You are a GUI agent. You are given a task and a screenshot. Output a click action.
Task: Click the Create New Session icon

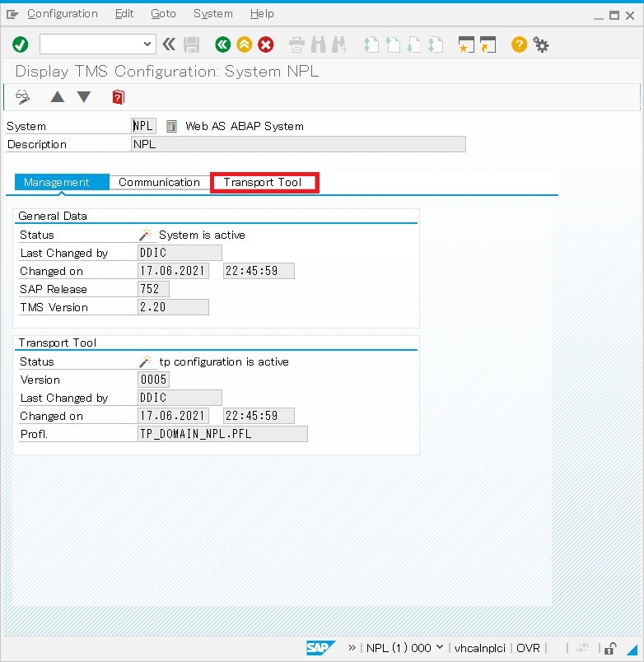[466, 44]
